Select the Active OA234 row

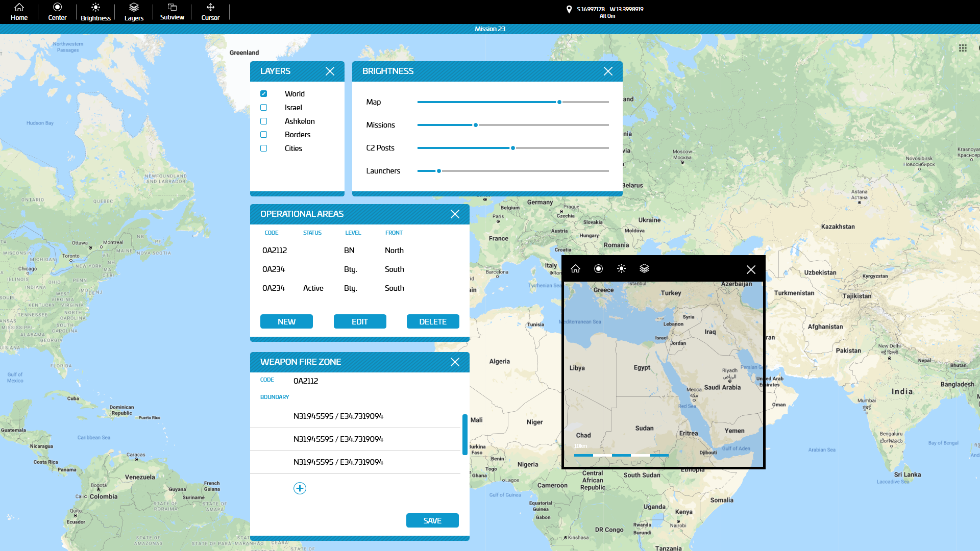pos(360,288)
